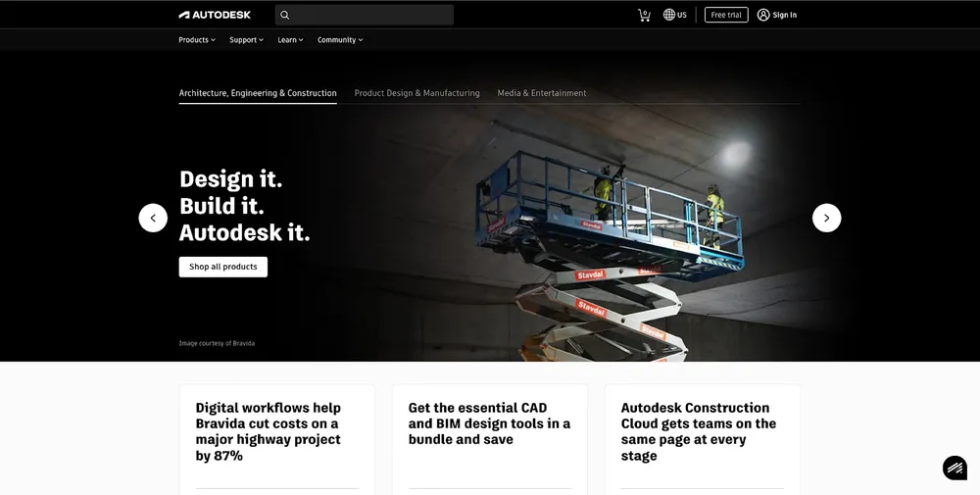The image size is (980, 495).
Task: Open the Autodesk Construction Cloud card
Action: pos(702,431)
